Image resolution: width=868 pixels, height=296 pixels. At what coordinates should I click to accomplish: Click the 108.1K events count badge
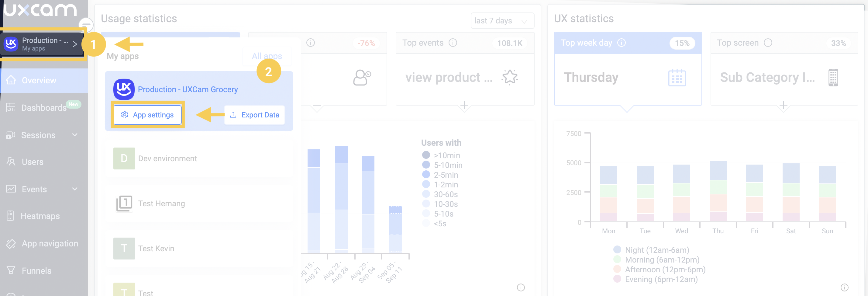[509, 43]
